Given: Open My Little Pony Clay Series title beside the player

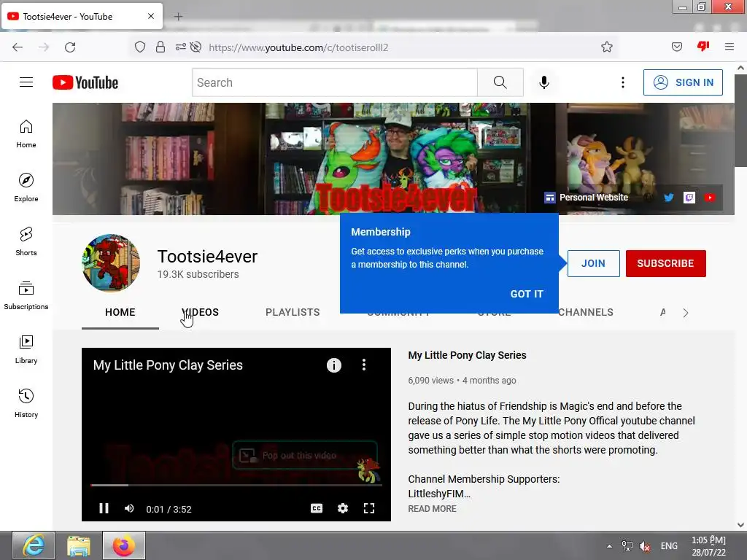Looking at the screenshot, I should (467, 355).
